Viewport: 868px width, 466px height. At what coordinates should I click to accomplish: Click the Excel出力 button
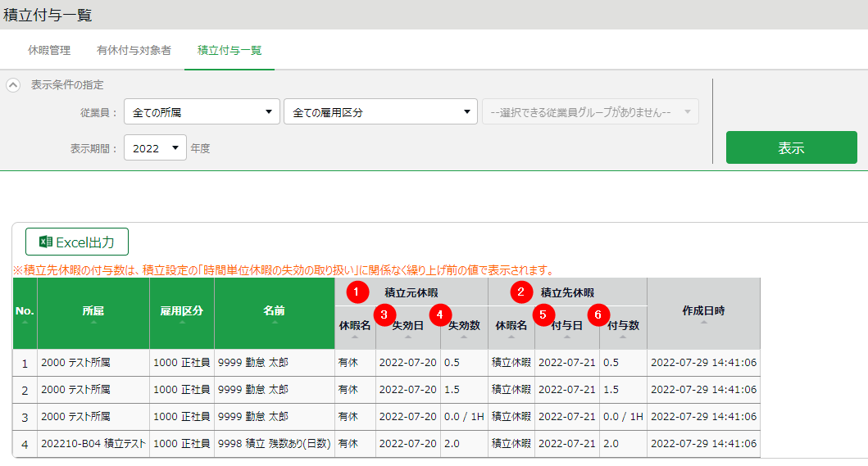click(77, 242)
